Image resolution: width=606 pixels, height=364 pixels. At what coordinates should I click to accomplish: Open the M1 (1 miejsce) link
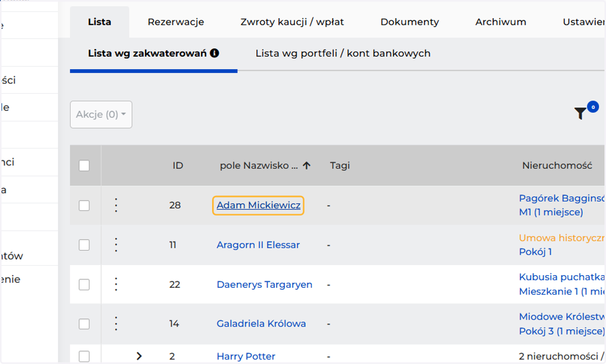tap(551, 212)
